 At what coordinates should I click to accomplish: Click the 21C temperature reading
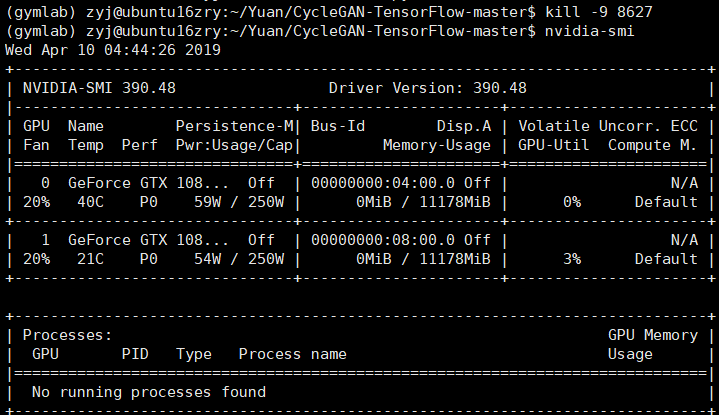point(81,259)
